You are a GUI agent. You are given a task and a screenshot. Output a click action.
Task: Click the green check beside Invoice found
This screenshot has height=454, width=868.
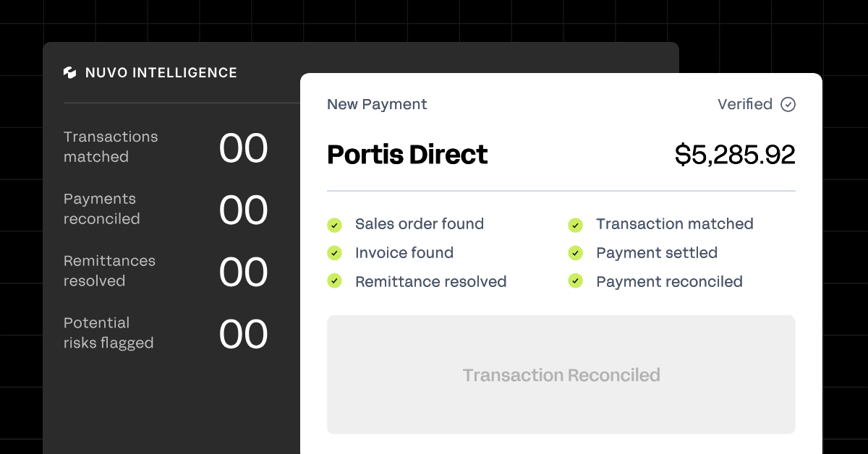coord(334,253)
